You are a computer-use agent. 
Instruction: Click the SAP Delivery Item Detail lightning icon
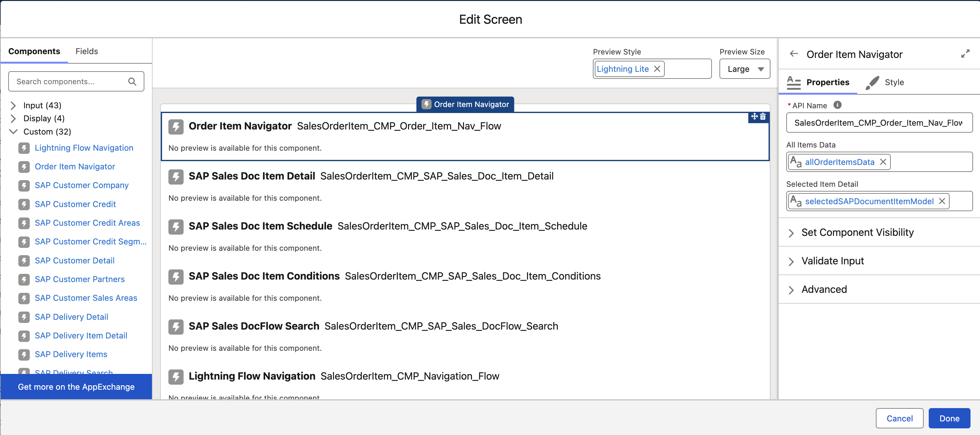click(24, 336)
